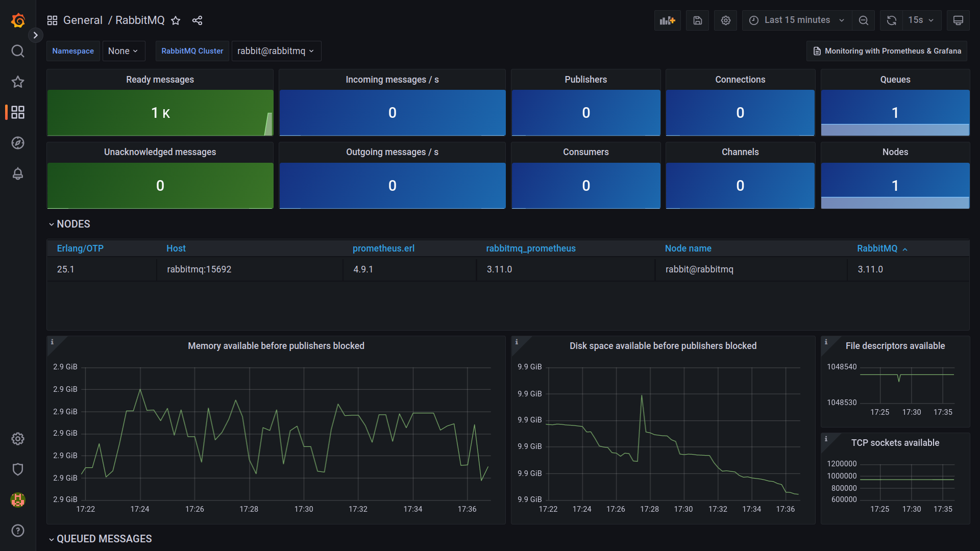Viewport: 980px width, 551px height.
Task: Open the rabbit@rabbitmq cluster dropdown
Action: coord(276,51)
